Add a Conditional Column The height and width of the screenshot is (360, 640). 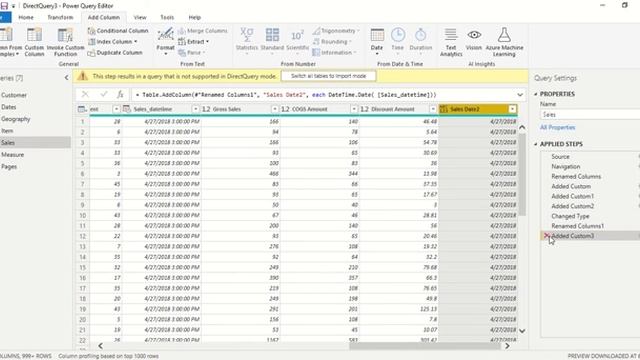118,31
